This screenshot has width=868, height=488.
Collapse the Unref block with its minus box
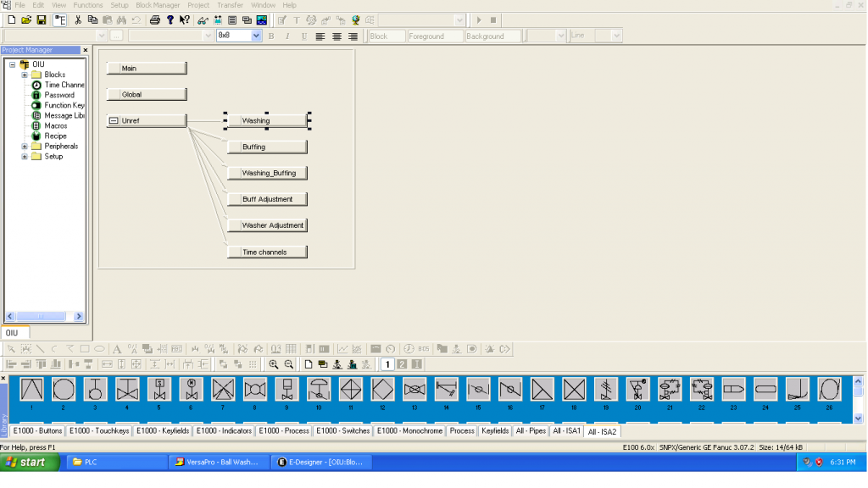pos(114,120)
